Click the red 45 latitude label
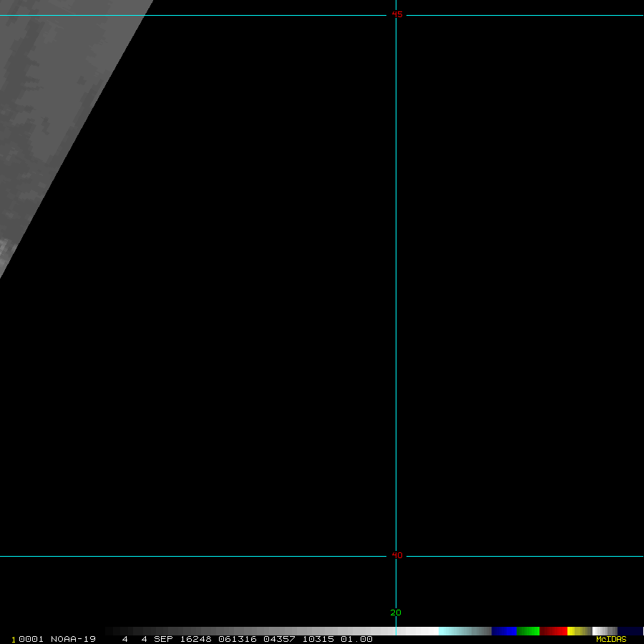This screenshot has height=644, width=644. pos(397,14)
